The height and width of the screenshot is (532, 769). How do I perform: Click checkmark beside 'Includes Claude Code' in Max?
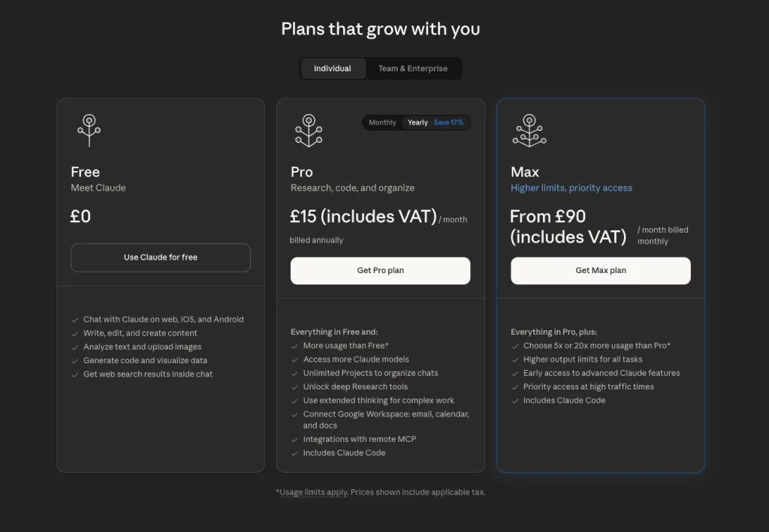(x=515, y=401)
